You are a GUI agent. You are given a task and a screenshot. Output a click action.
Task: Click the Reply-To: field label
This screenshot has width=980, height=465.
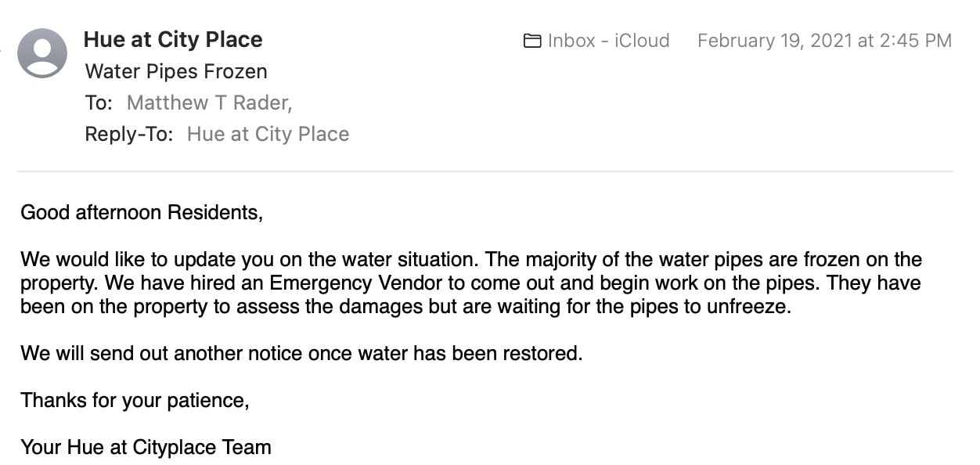(x=128, y=134)
